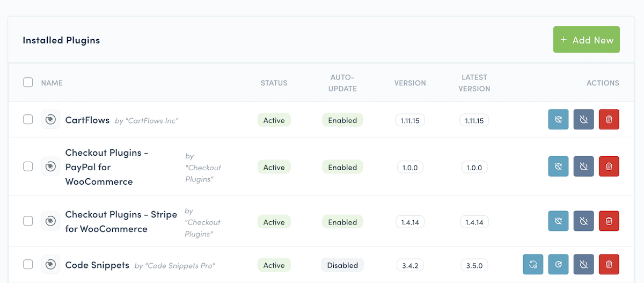Check the CartFlows row checkbox
The image size is (644, 283).
click(x=28, y=120)
